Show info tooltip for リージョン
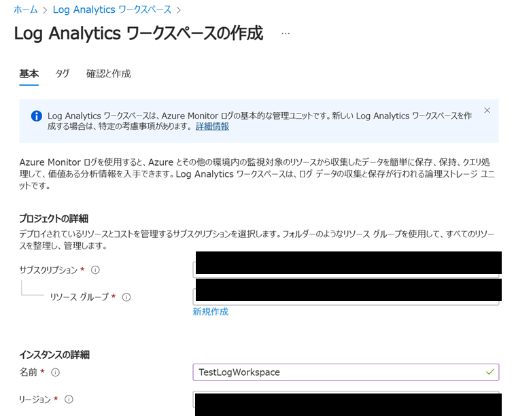 pyautogui.click(x=69, y=400)
